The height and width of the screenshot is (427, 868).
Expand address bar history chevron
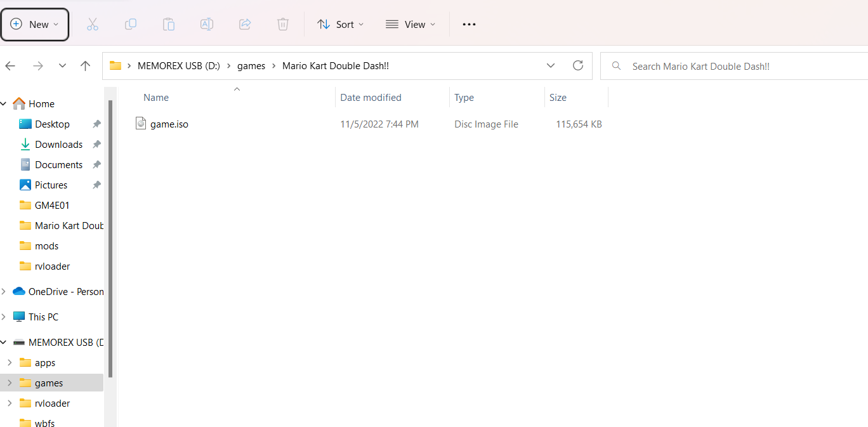point(551,65)
